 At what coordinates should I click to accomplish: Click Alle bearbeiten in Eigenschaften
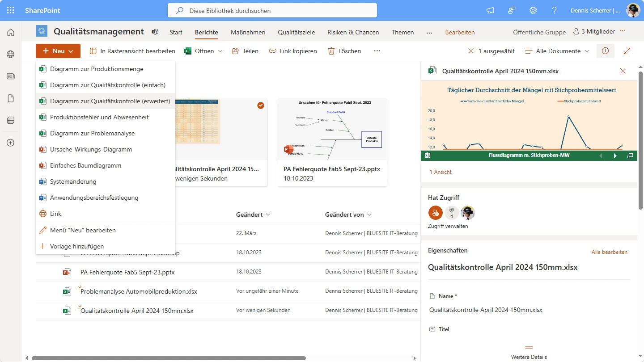pyautogui.click(x=609, y=252)
